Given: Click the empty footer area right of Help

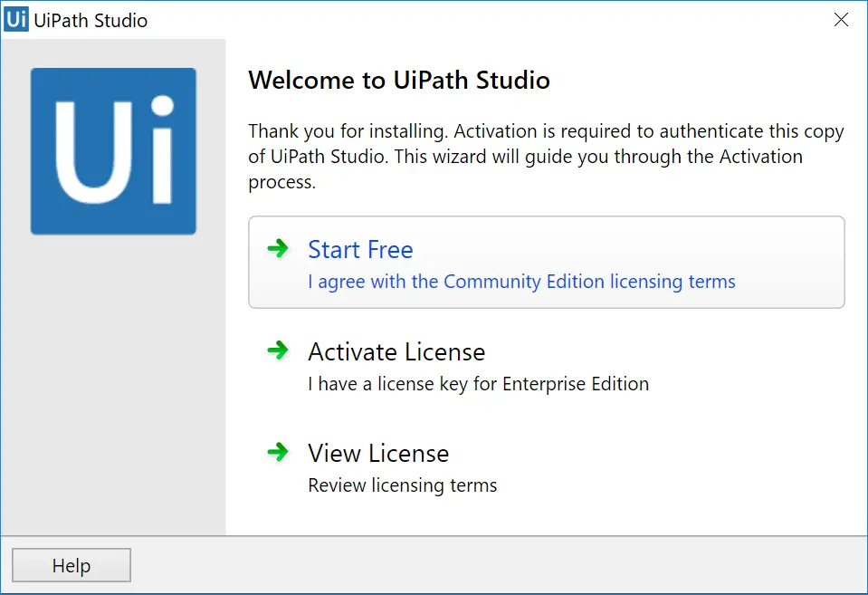Looking at the screenshot, I should 498,565.
